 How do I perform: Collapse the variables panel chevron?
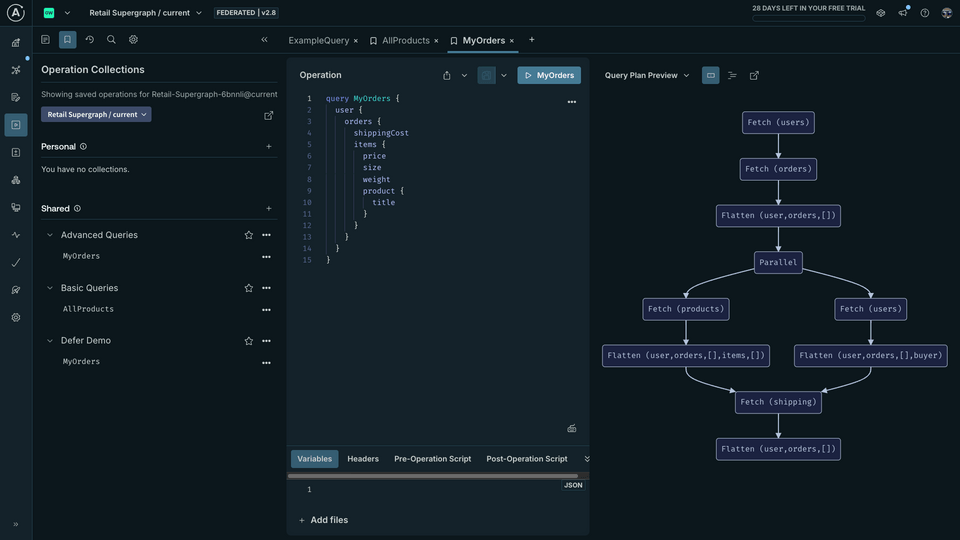(587, 459)
